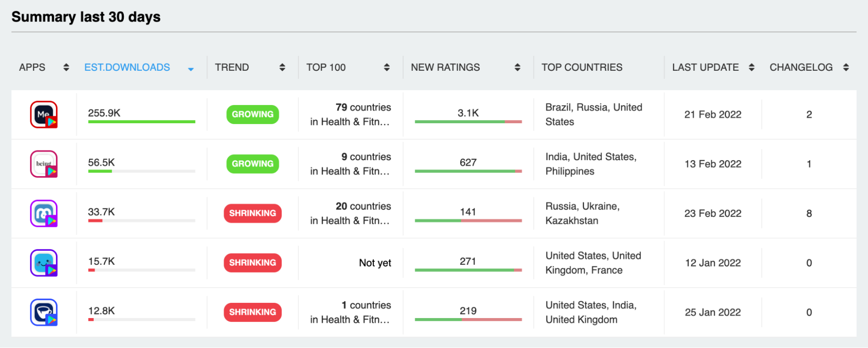Click GROWING badge in 255.9K row

click(253, 115)
